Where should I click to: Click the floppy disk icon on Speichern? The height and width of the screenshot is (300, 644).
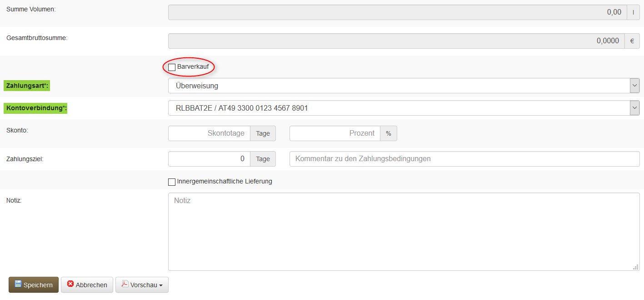click(x=18, y=284)
